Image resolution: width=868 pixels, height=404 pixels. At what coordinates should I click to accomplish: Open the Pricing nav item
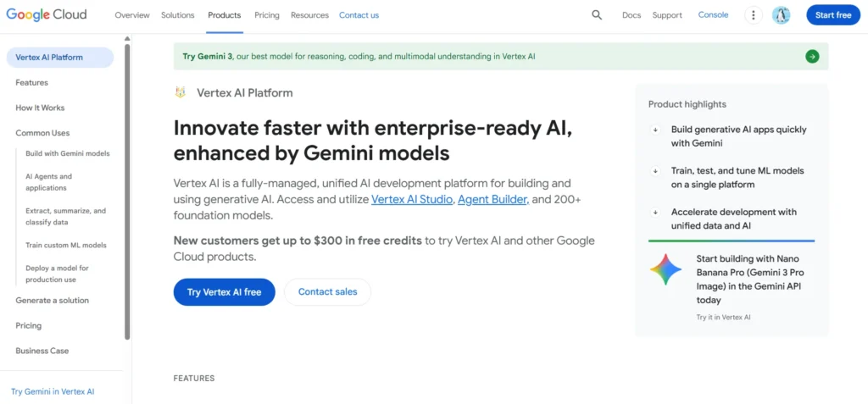coord(267,15)
